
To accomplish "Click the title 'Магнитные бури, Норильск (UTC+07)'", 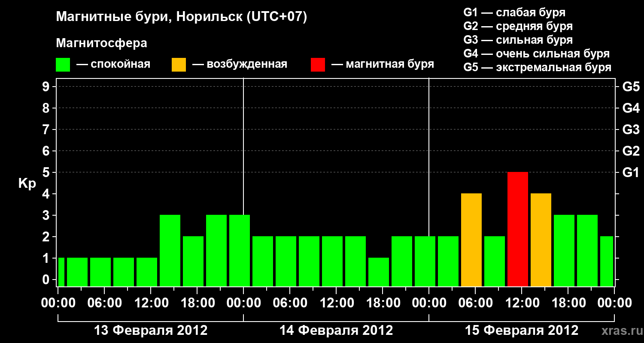I will tap(182, 18).
